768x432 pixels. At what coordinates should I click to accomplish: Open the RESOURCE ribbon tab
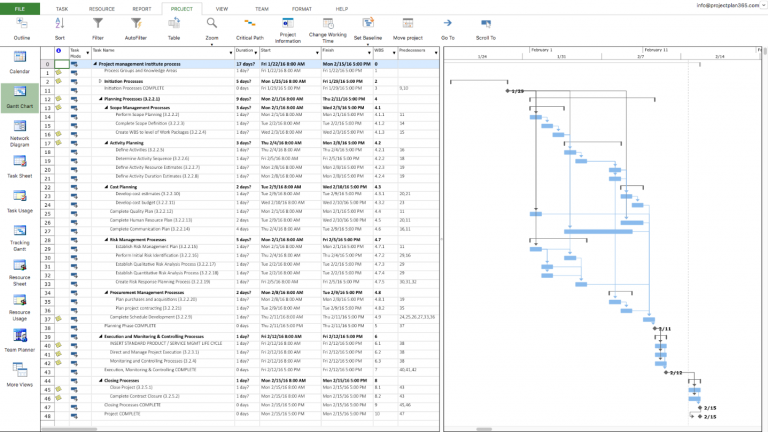[102, 7]
